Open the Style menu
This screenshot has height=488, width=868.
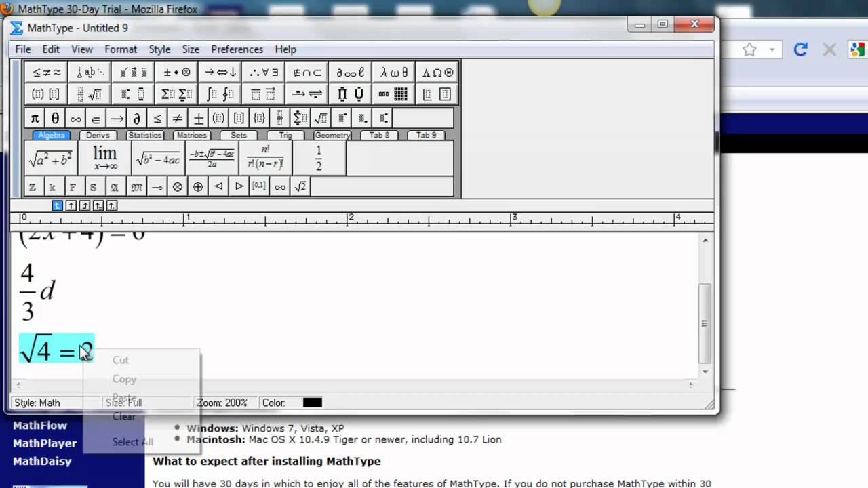pos(159,49)
